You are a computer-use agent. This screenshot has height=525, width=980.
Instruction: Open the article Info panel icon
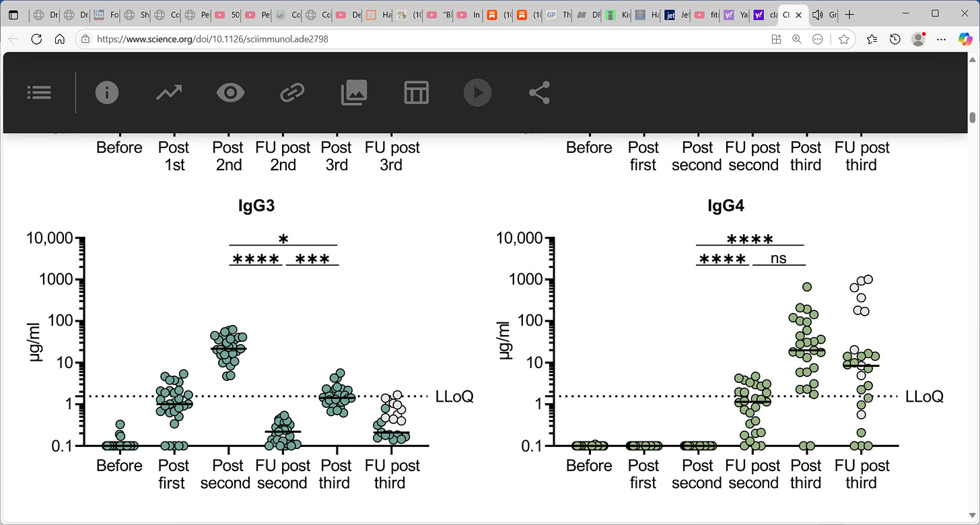coord(107,93)
